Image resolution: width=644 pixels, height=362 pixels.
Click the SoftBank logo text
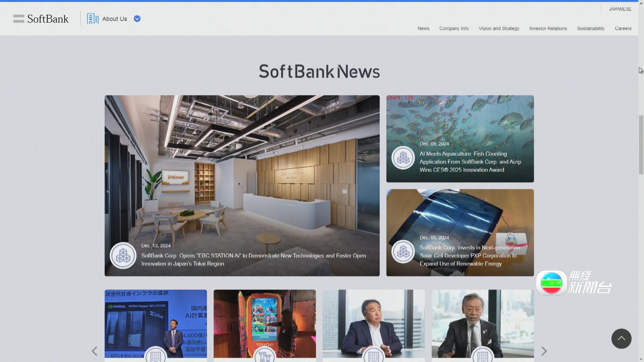point(48,19)
